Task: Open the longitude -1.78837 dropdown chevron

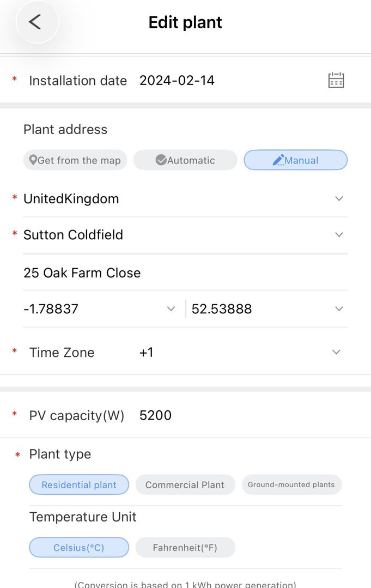Action: (x=171, y=309)
